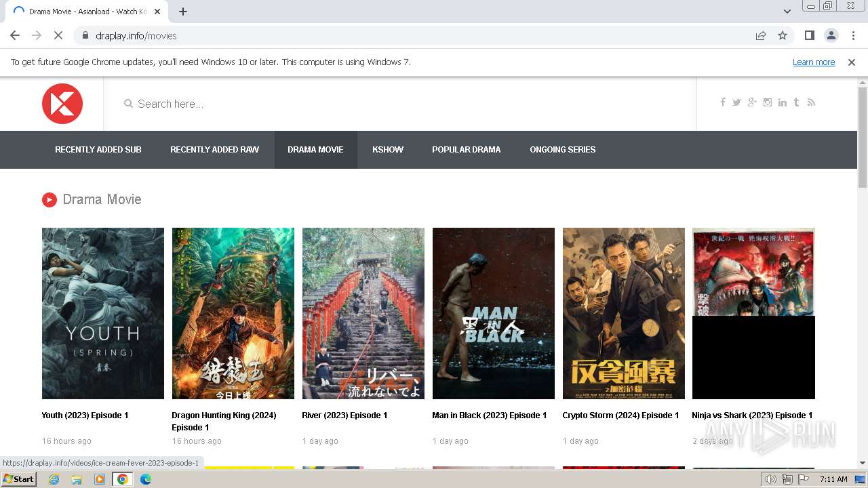
Task: Click the browser forward arrow
Action: (x=37, y=35)
